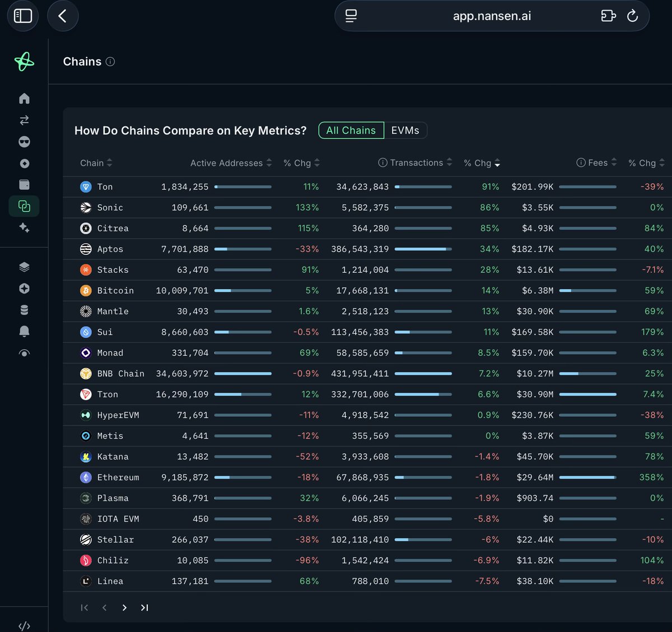Click the Nansen logo in the sidebar
Image resolution: width=672 pixels, height=632 pixels.
24,62
